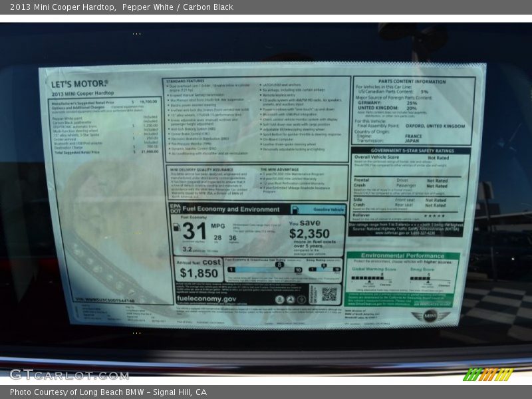532x399 pixels.
Task: Click the 'PARTS CONTENT INFORMATION' heading
Action: (412, 82)
